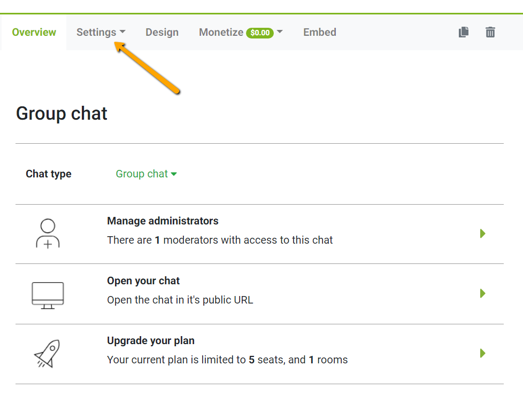Open the Embed tab
This screenshot has height=420, width=523.
click(320, 32)
